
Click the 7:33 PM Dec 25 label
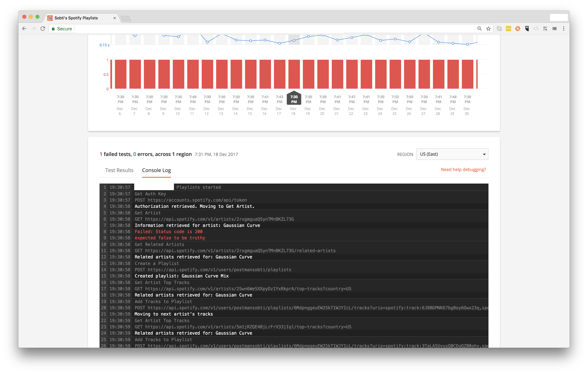(395, 105)
